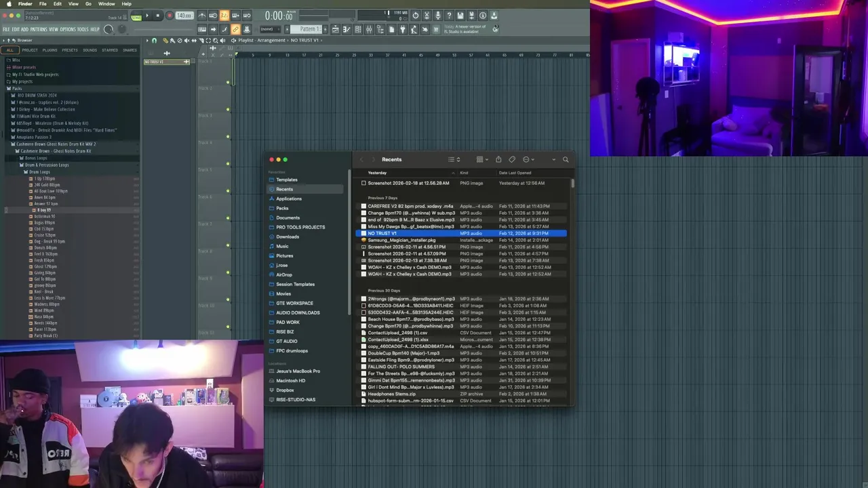
Task: Open the (none) snap selector dropdown
Action: coord(271,29)
